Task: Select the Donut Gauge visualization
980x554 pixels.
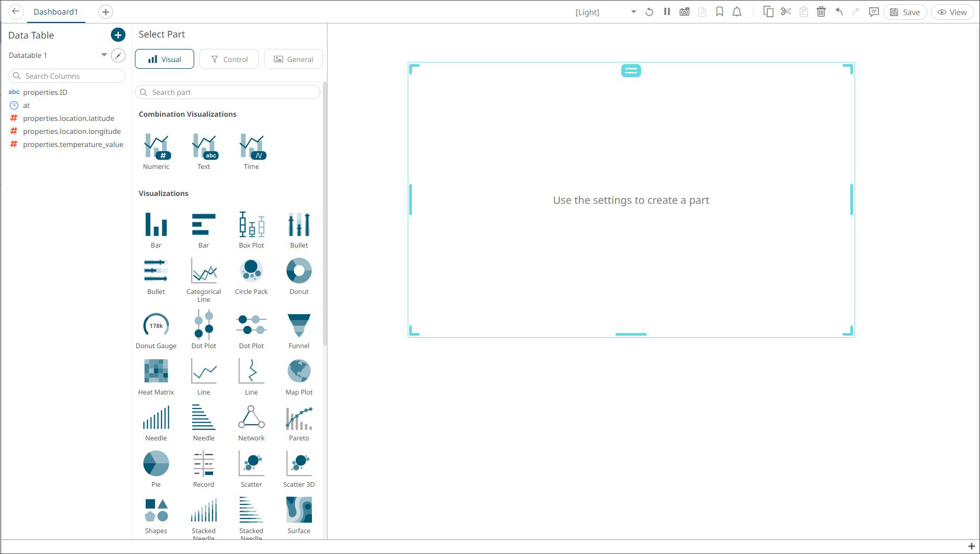Action: [x=156, y=330]
